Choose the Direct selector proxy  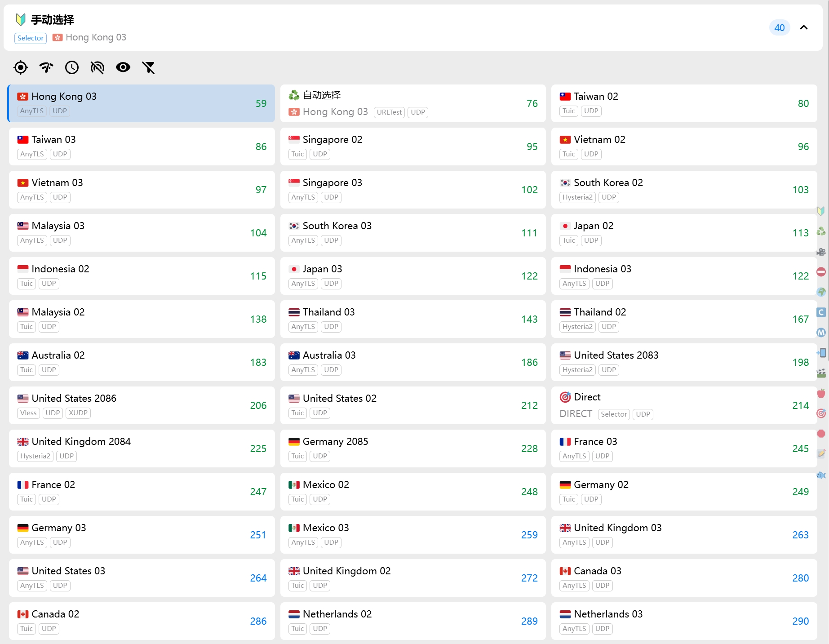[683, 405]
